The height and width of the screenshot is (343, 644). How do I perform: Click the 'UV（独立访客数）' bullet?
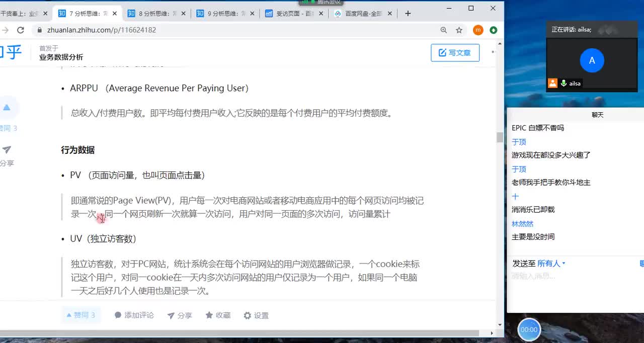[103, 239]
